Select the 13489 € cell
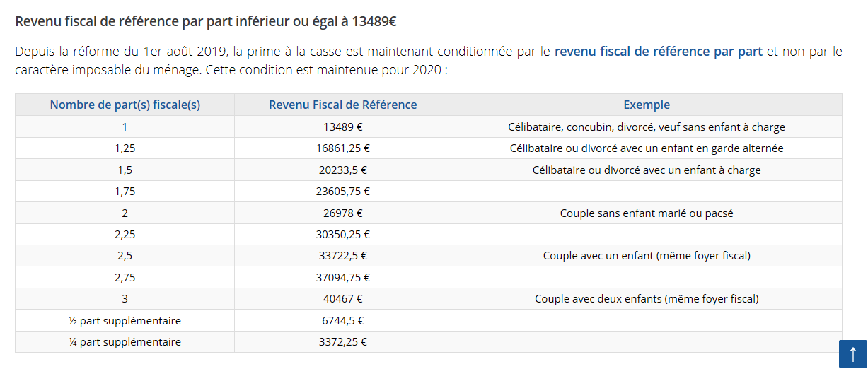Image resolution: width=868 pixels, height=369 pixels. coord(342,127)
